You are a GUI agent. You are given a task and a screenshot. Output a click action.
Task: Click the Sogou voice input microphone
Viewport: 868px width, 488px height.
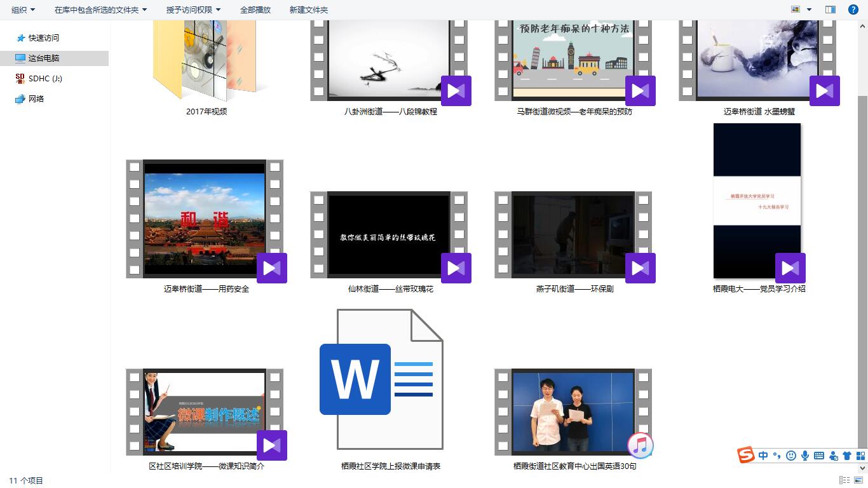(x=805, y=455)
